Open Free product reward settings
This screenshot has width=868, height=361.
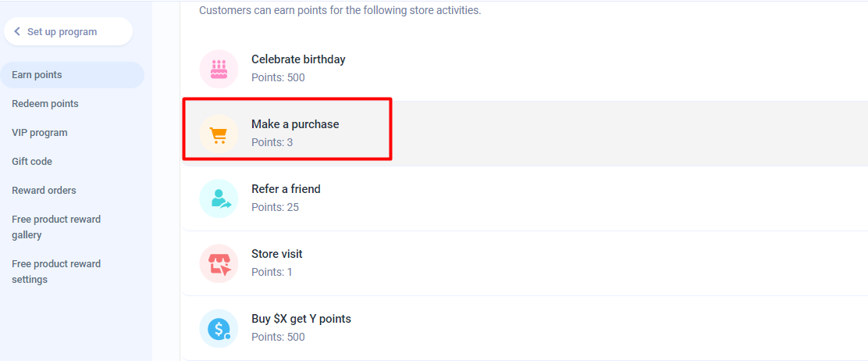56,271
